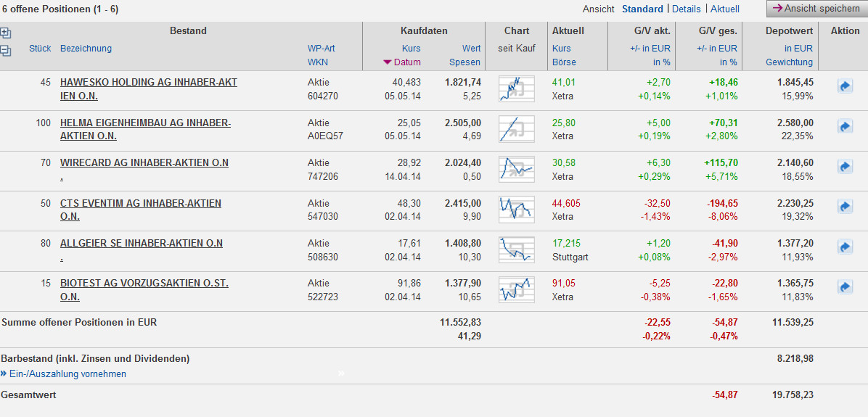Viewport: 868px width, 417px height.
Task: Click the action arrow icon for ALLGEIER SE
Action: click(845, 247)
